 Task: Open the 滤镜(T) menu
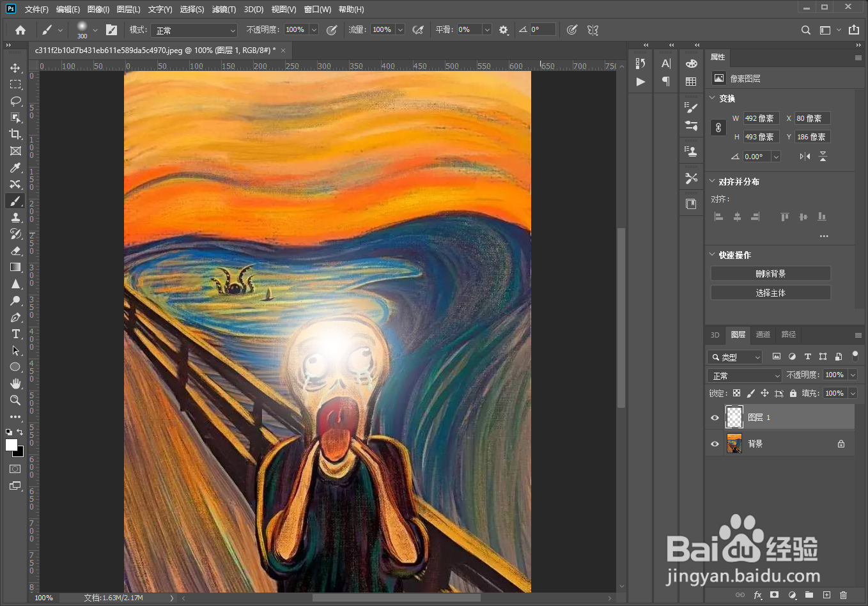(x=224, y=10)
